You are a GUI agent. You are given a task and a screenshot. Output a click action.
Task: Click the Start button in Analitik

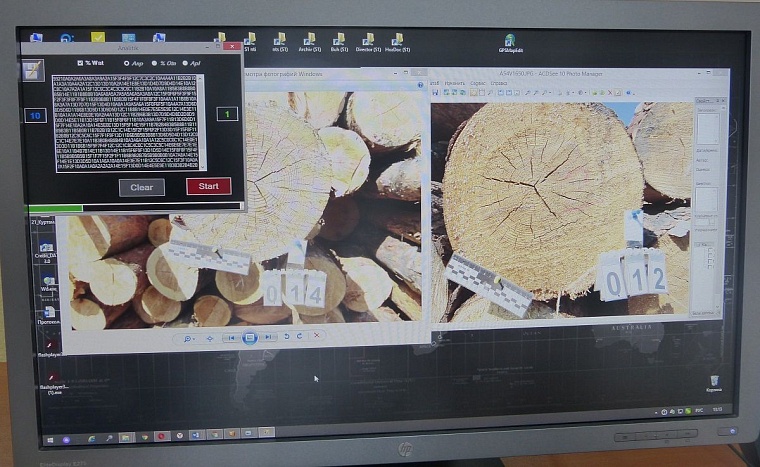(x=208, y=186)
